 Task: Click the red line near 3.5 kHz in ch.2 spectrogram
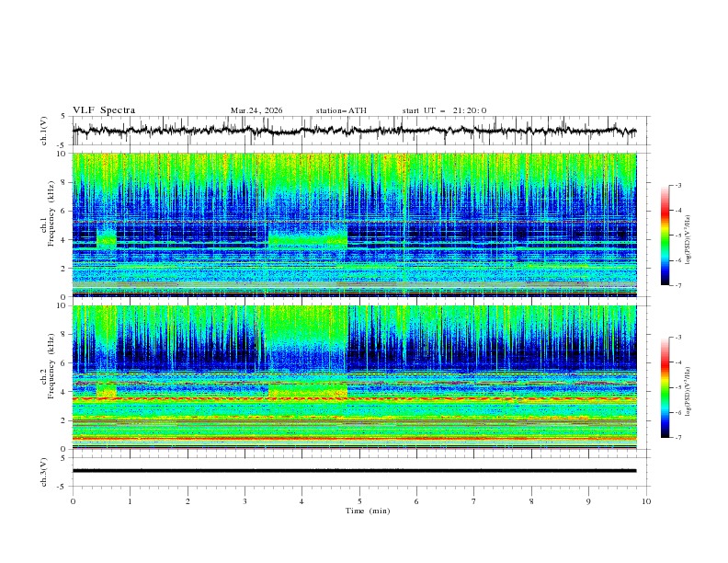354,399
